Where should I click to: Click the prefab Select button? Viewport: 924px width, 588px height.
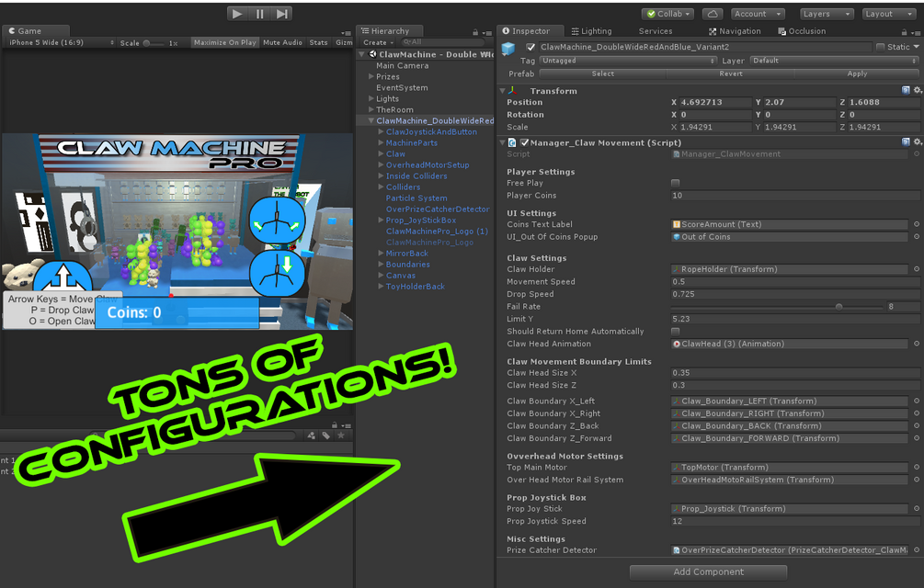tap(603, 73)
